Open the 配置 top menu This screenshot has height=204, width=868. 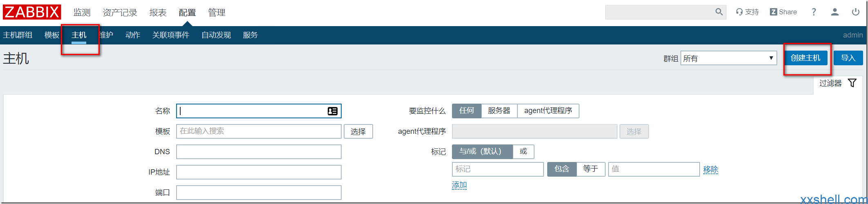187,13
